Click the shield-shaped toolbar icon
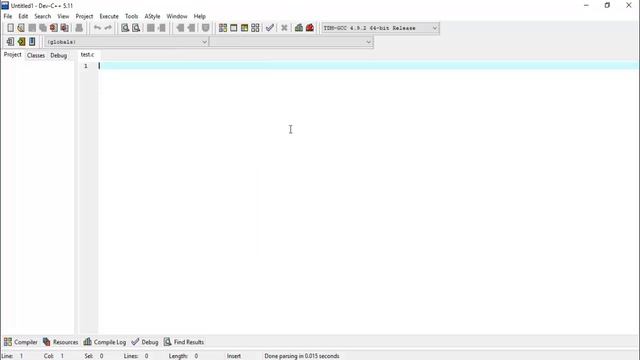This screenshot has width=640, height=360. 205,28
